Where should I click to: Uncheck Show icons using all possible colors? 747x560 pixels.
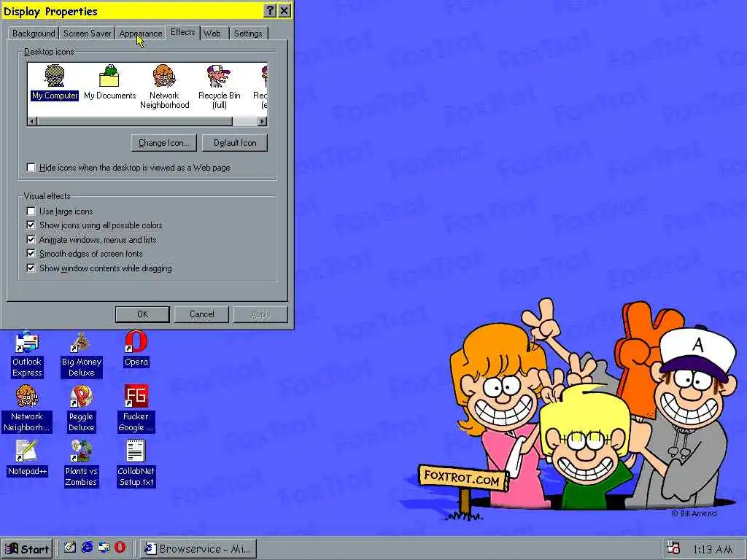(31, 225)
